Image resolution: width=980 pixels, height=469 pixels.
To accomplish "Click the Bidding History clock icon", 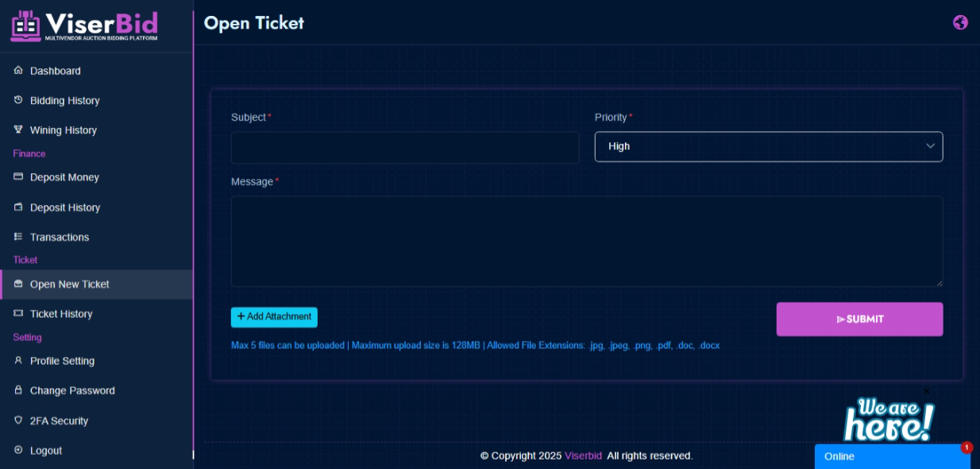I will pyautogui.click(x=18, y=100).
